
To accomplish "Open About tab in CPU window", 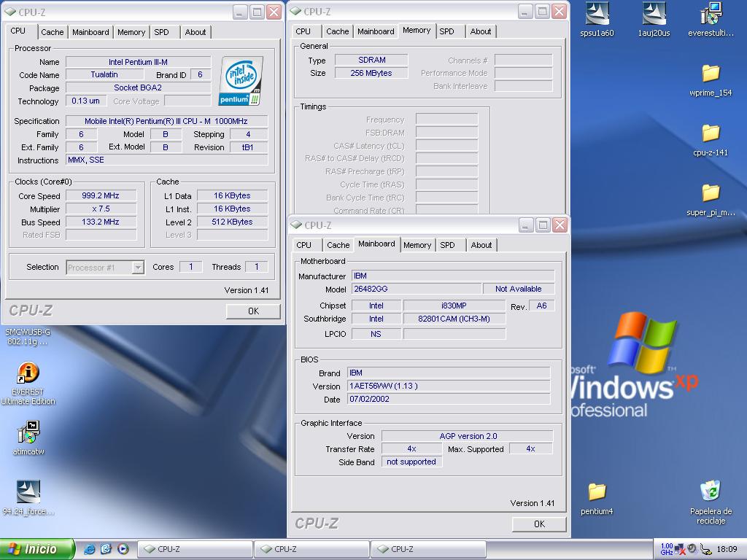I will (196, 32).
